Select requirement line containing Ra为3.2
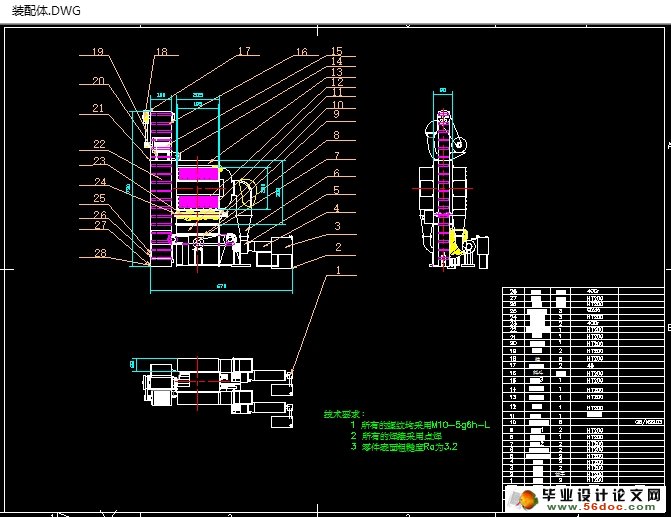Viewport: 671px width, 517px height. pos(404,447)
